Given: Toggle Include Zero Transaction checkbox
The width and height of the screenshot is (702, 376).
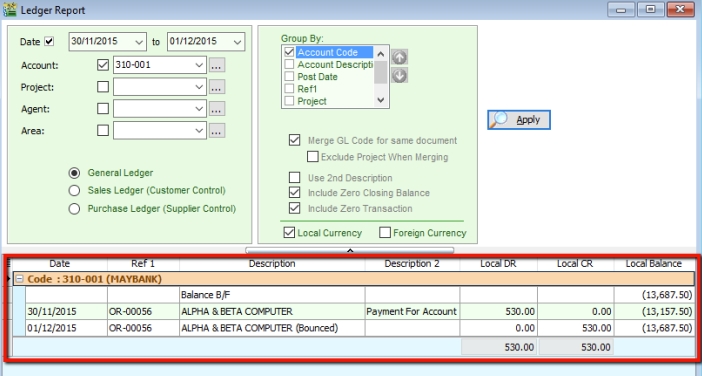Looking at the screenshot, I should (x=295, y=208).
